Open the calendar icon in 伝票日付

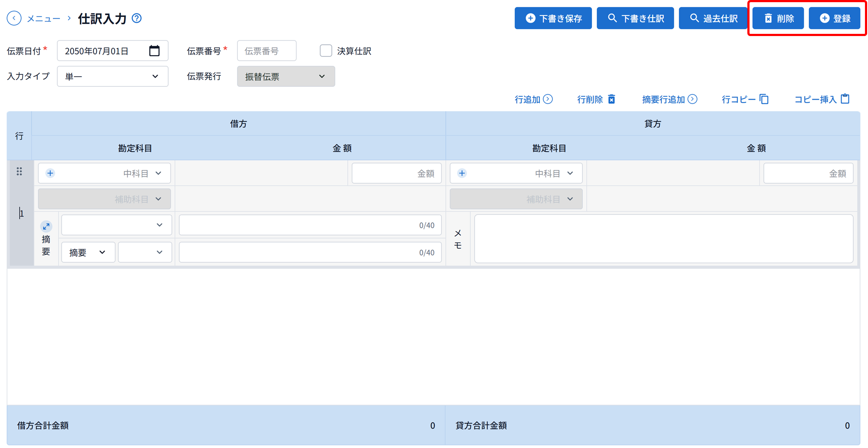pos(155,51)
